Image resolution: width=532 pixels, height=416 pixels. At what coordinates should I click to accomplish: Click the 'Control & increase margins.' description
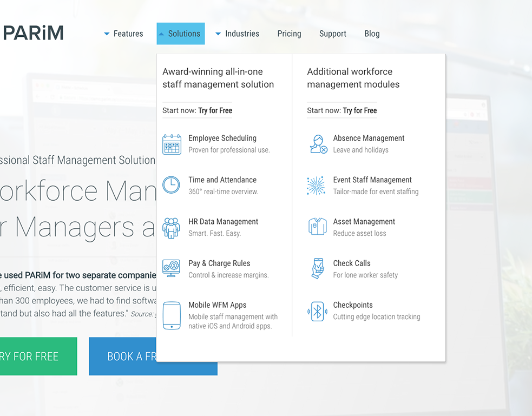click(x=229, y=275)
